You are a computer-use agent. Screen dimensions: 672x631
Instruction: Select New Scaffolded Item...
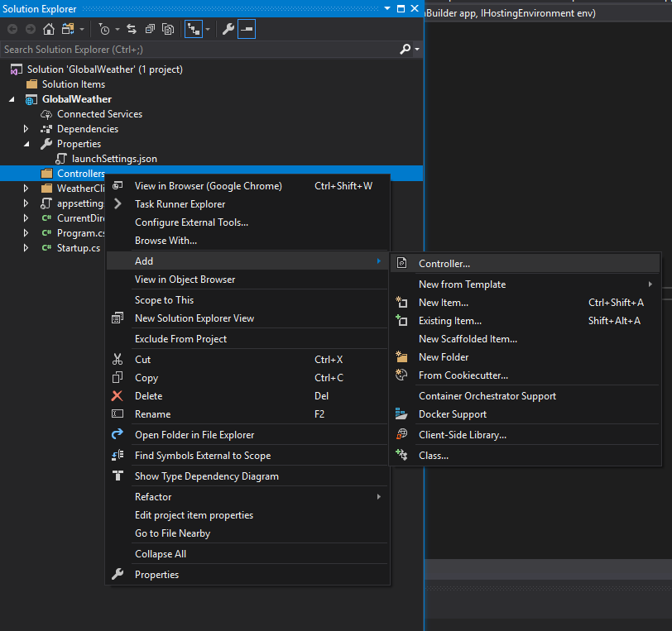coord(525,339)
